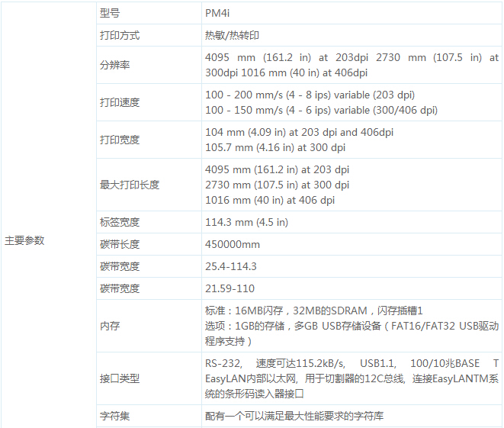Select the 分辨率 row label
Image resolution: width=504 pixels, height=428 pixels.
tap(114, 65)
